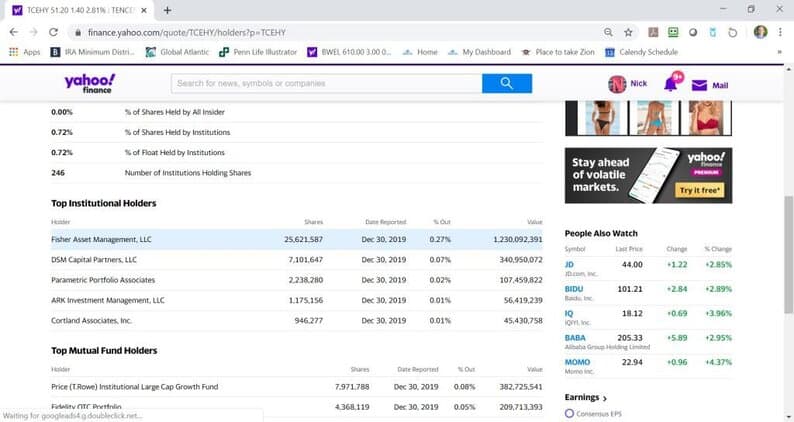
Task: Open new tab with plus icon
Action: click(x=167, y=10)
